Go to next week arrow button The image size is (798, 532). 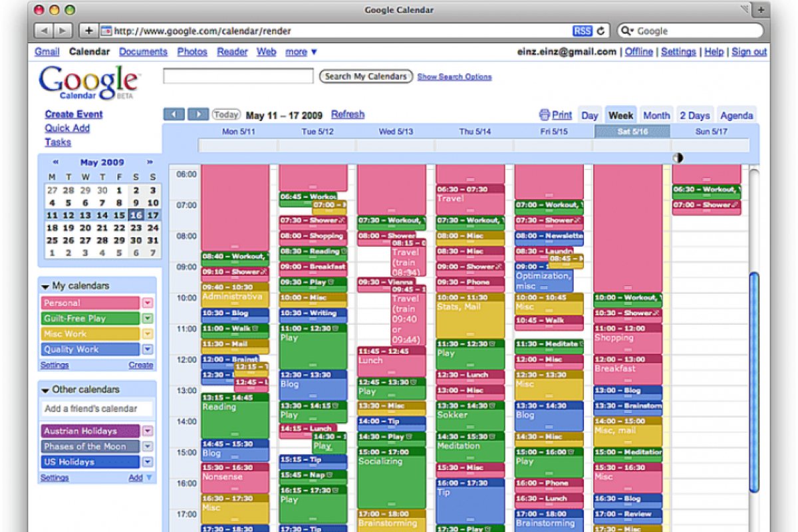(x=198, y=114)
